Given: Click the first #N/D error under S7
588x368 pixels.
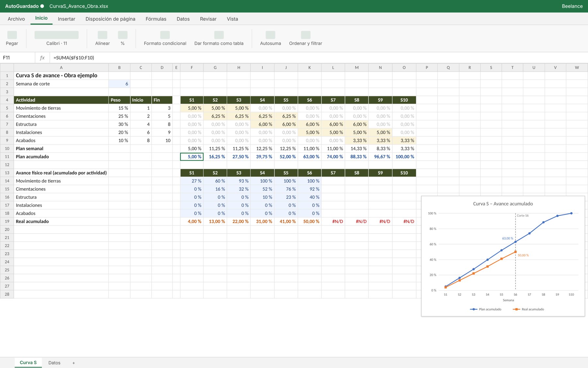Looking at the screenshot, I should (333, 221).
